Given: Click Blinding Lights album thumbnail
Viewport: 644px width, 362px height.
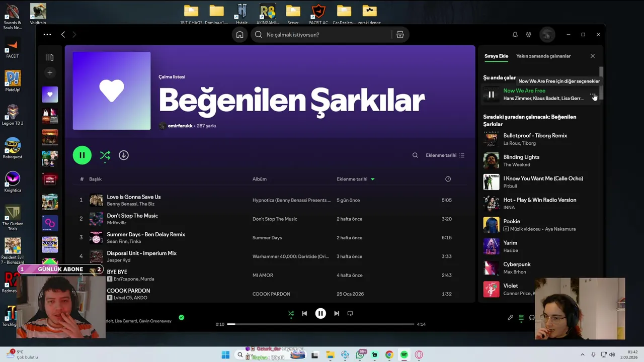Looking at the screenshot, I should 492,161.
